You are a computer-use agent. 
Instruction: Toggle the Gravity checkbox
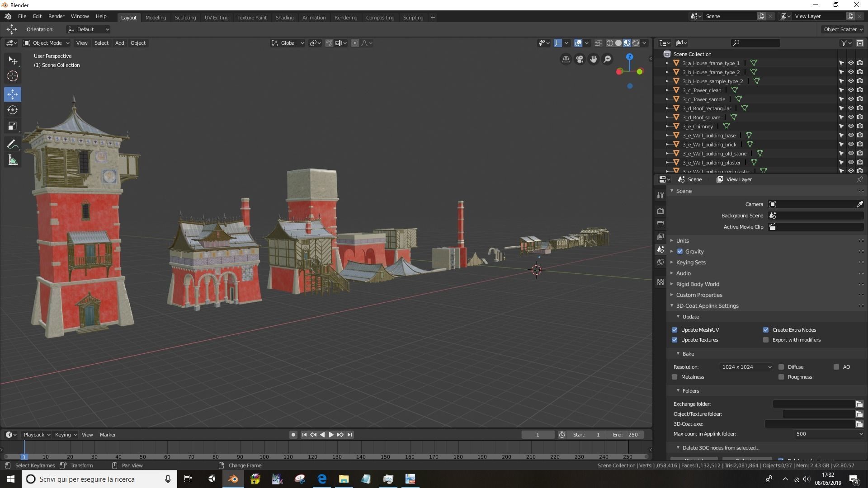pyautogui.click(x=680, y=252)
